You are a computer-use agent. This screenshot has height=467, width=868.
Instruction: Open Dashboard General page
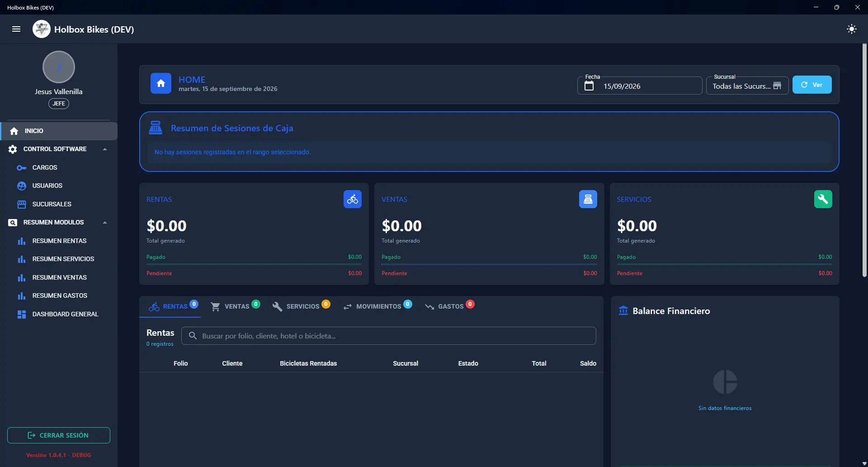click(x=59, y=314)
